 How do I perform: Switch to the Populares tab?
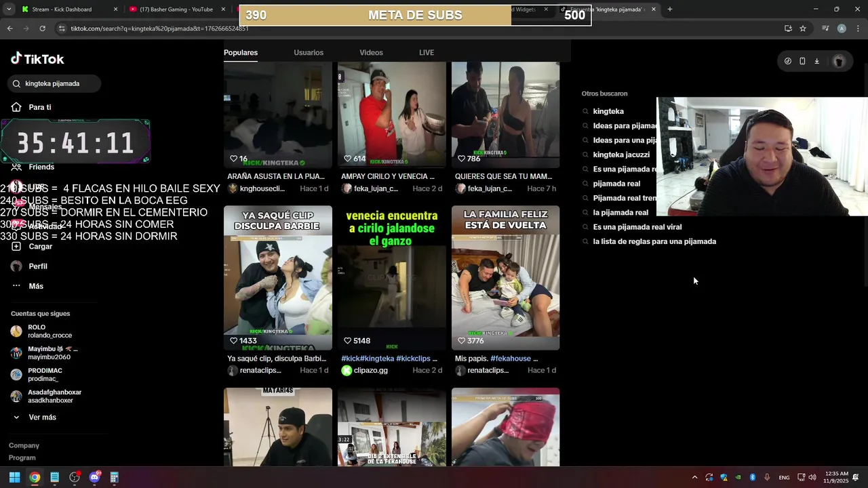(241, 52)
